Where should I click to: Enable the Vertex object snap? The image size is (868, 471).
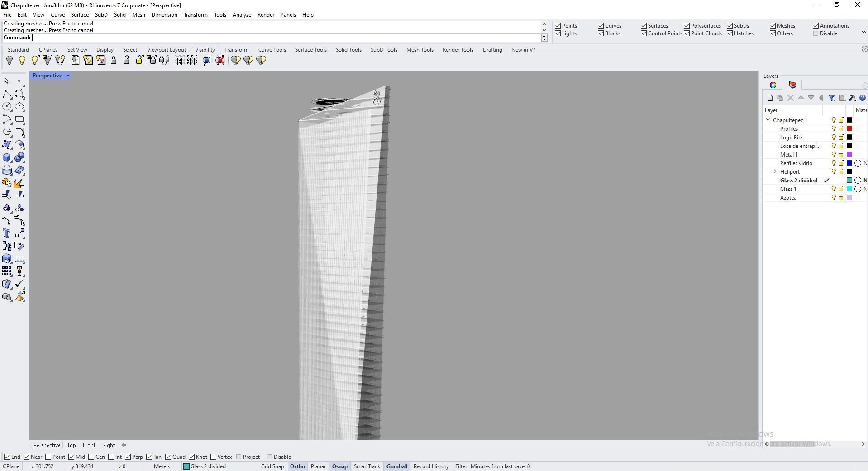click(214, 457)
